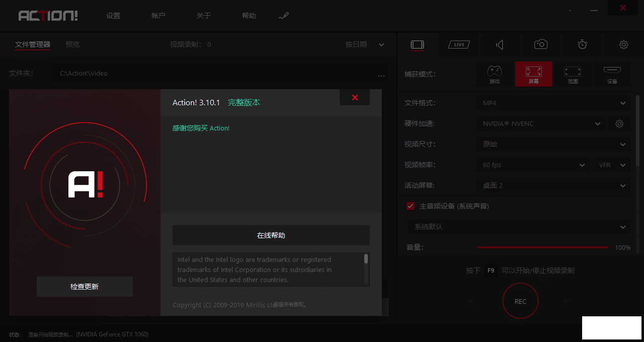Viewport: 644px width, 342px height.
Task: Select game capture mode gamepad icon
Action: click(495, 74)
